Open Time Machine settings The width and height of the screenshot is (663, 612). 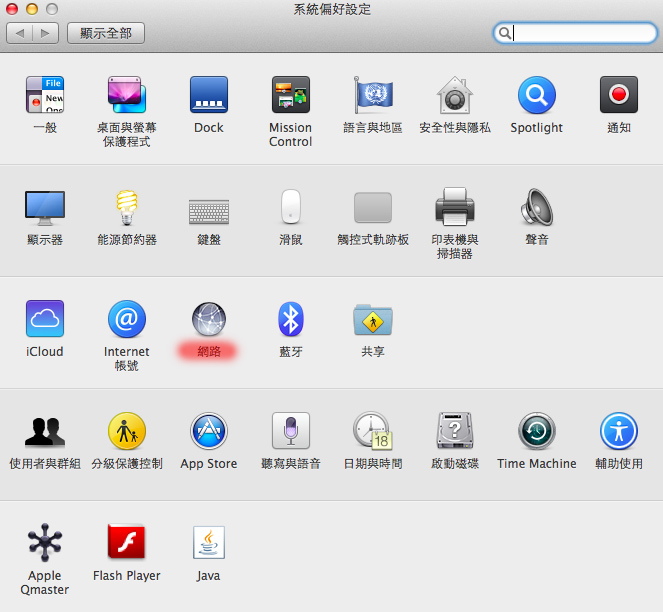click(536, 432)
